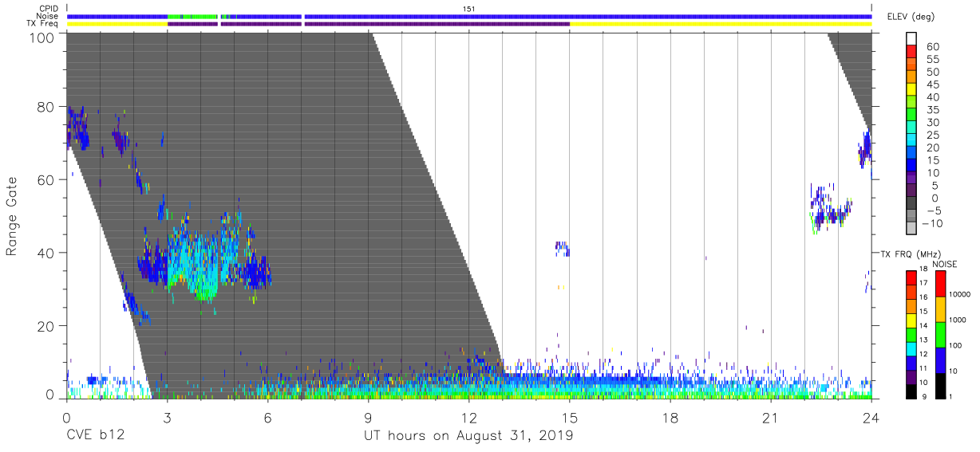Click the 'TX Freq' row label

[x=44, y=24]
